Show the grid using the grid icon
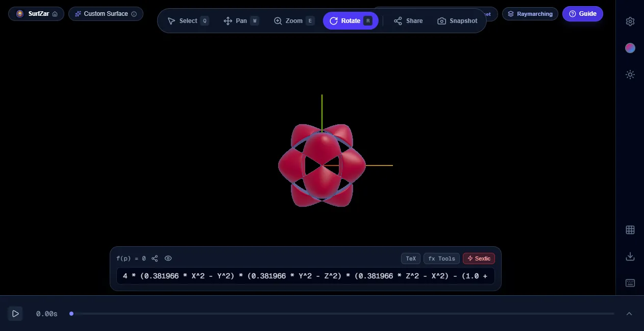This screenshot has height=331, width=644. tap(630, 230)
